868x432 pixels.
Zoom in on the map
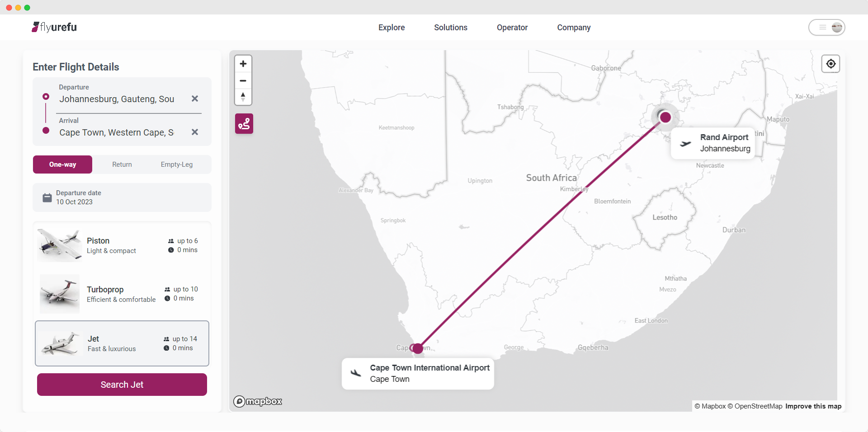coord(243,64)
